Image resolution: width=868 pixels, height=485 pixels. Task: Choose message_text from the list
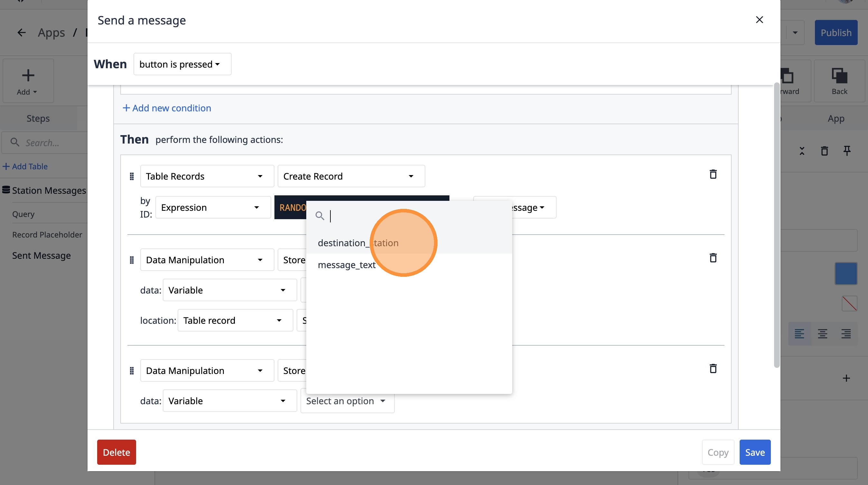tap(346, 265)
